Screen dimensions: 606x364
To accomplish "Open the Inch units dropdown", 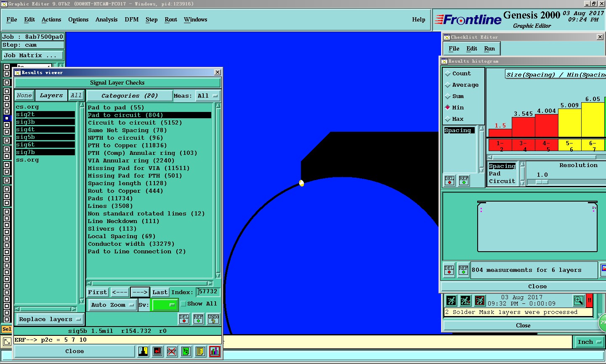I will [589, 342].
